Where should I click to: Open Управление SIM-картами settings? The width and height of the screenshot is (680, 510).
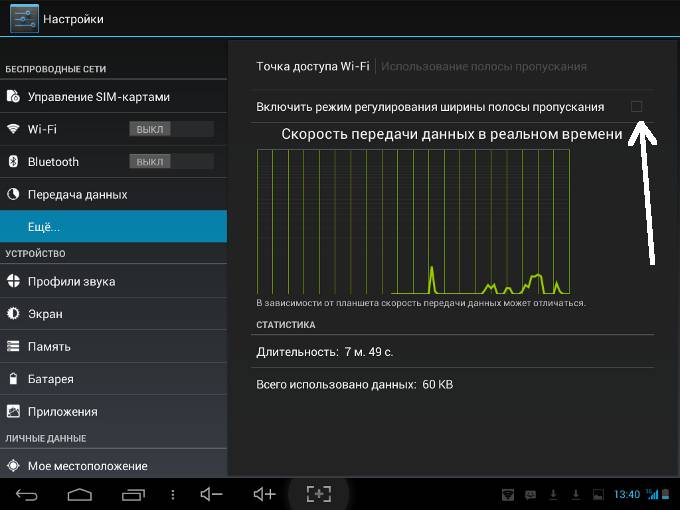pos(98,97)
